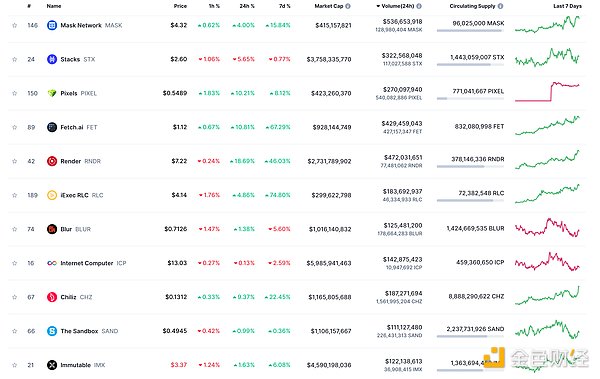Click the Render RNDR red icon

click(x=52, y=161)
